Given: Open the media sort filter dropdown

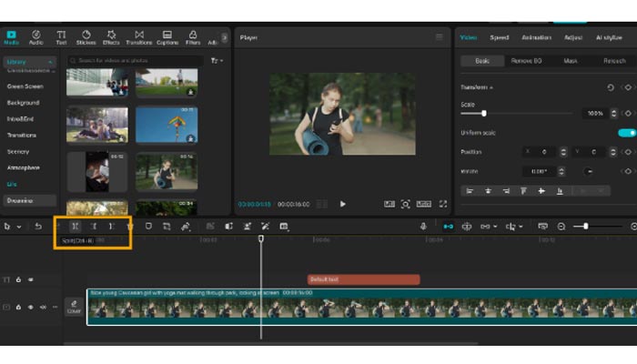Looking at the screenshot, I should tap(216, 61).
